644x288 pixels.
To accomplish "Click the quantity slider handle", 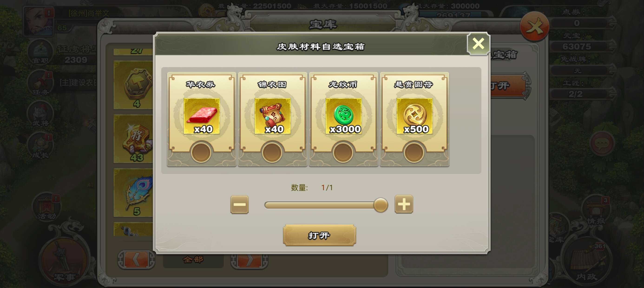I will point(381,205).
